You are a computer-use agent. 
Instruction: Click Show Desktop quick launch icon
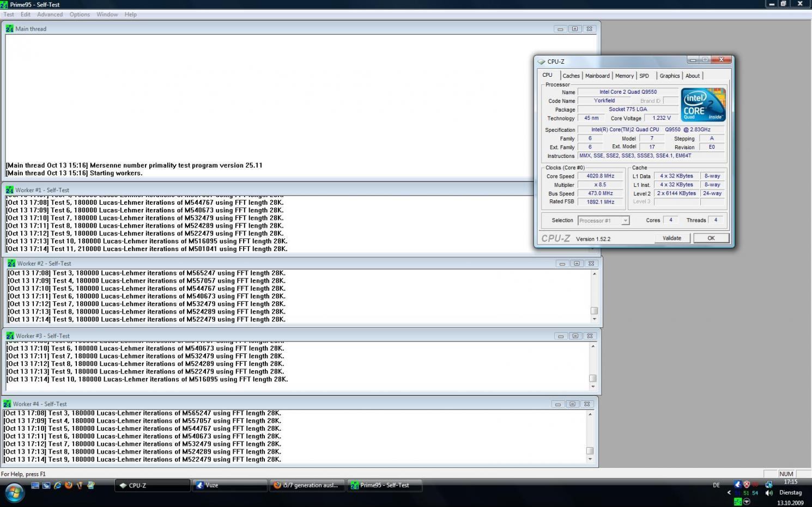(x=35, y=485)
